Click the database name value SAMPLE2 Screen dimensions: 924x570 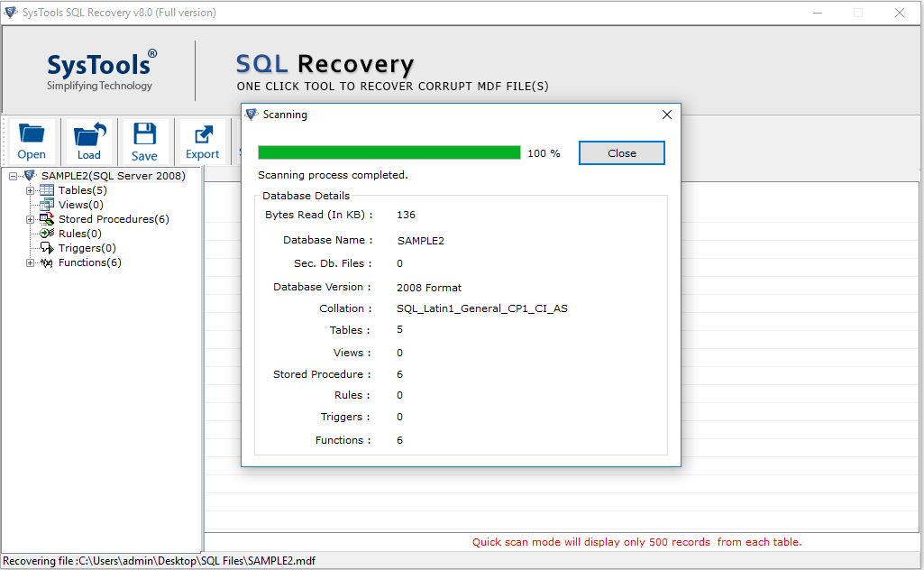tap(421, 241)
